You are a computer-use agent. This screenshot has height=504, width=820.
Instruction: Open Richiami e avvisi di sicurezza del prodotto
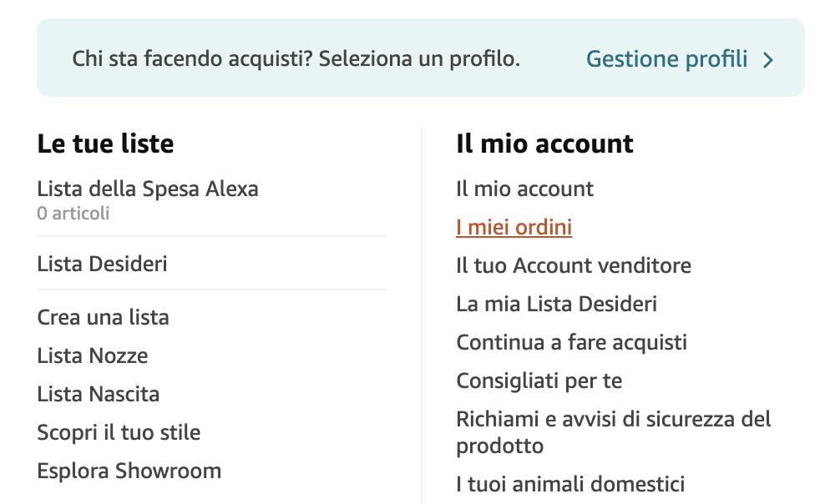pyautogui.click(x=613, y=420)
